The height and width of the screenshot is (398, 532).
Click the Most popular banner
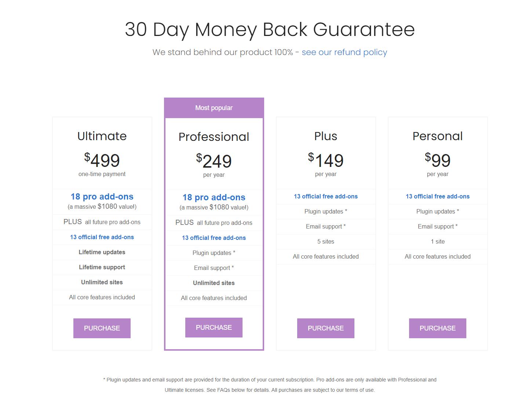point(214,108)
